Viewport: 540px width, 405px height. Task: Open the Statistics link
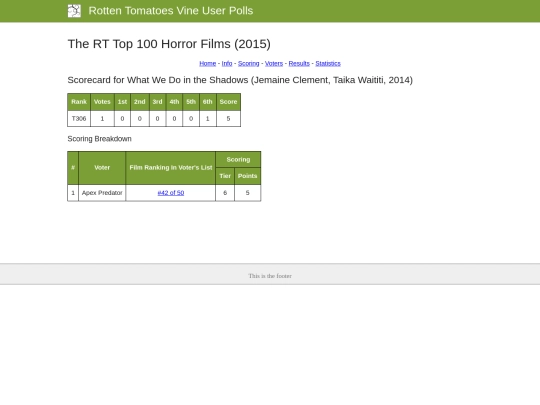click(x=328, y=63)
